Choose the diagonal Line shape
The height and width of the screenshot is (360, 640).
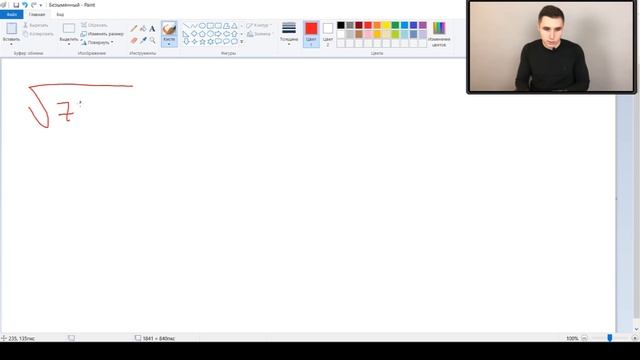tap(187, 26)
